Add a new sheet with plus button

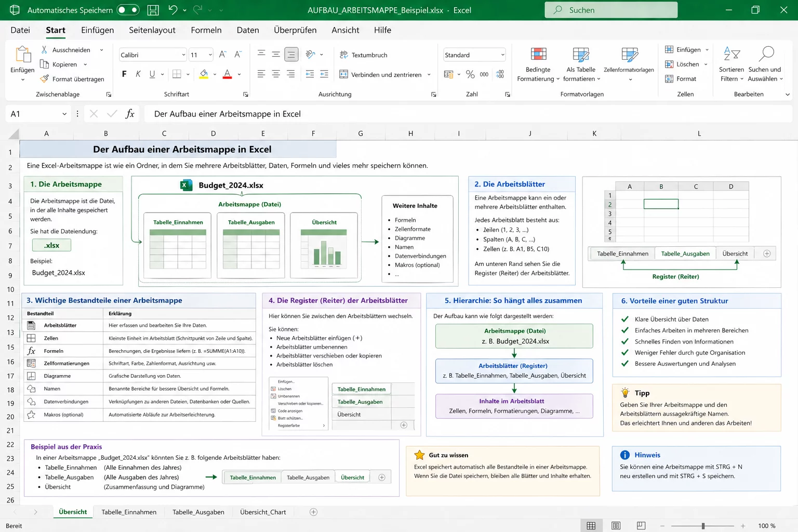click(313, 512)
